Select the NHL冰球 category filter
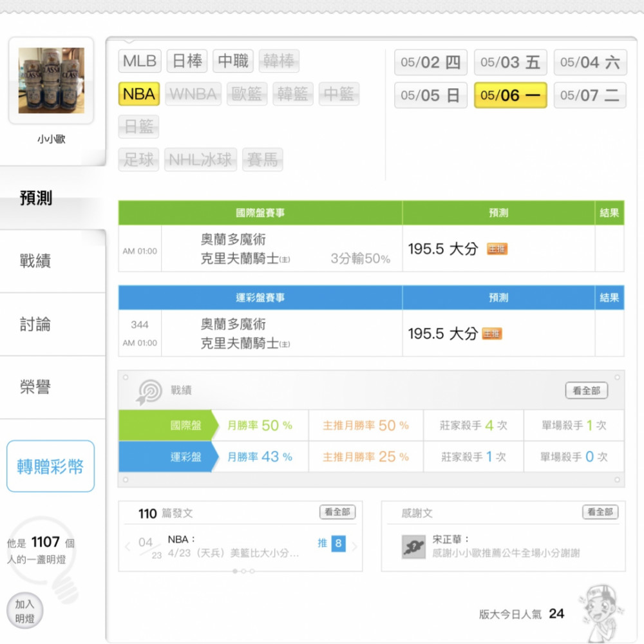This screenshot has height=644, width=644. [200, 159]
